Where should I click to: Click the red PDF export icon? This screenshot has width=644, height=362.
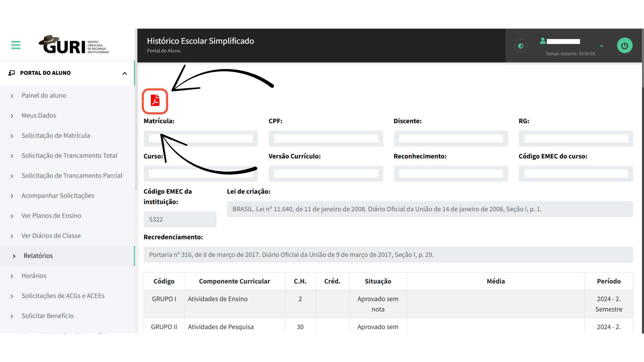point(155,101)
